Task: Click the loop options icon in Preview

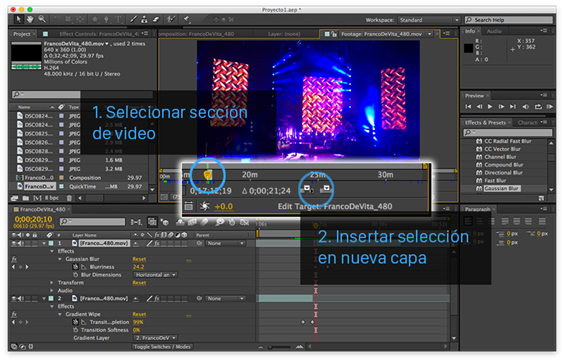Action: click(x=538, y=107)
